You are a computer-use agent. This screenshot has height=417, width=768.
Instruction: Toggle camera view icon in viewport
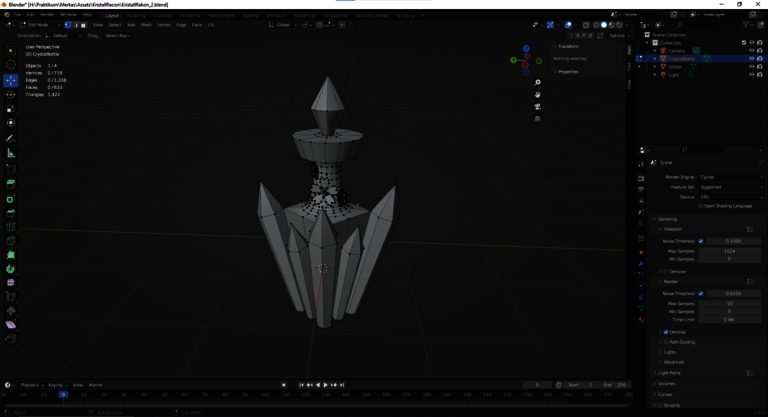point(537,107)
